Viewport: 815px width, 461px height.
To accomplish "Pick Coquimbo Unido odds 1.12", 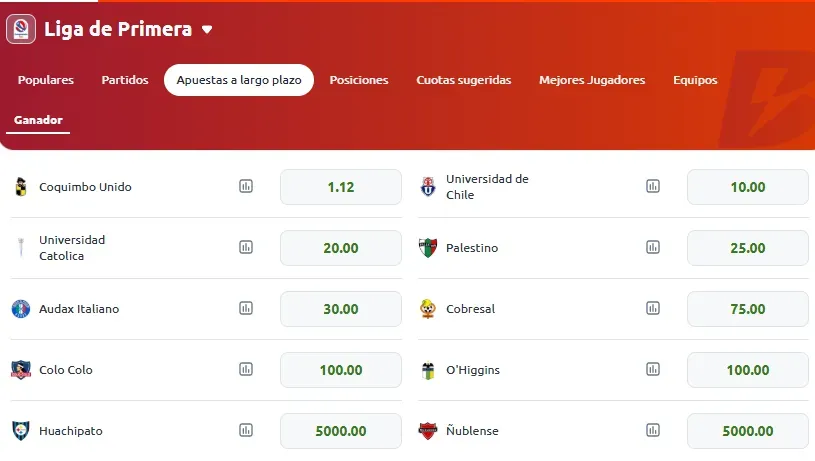I will click(341, 187).
